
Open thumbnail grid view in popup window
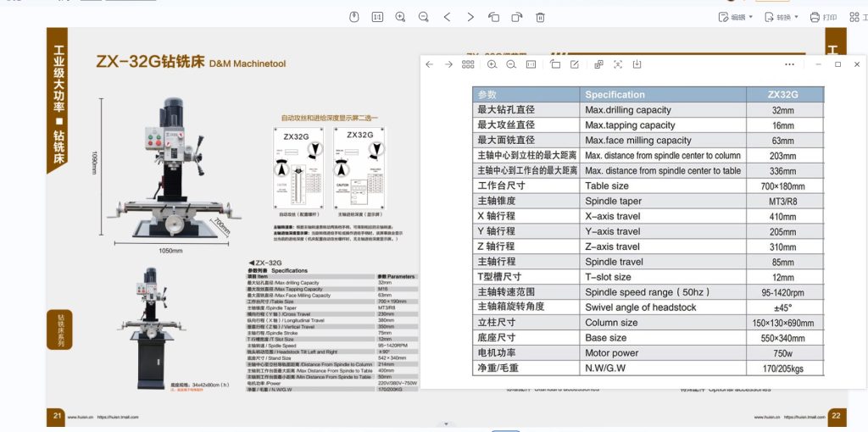point(468,64)
